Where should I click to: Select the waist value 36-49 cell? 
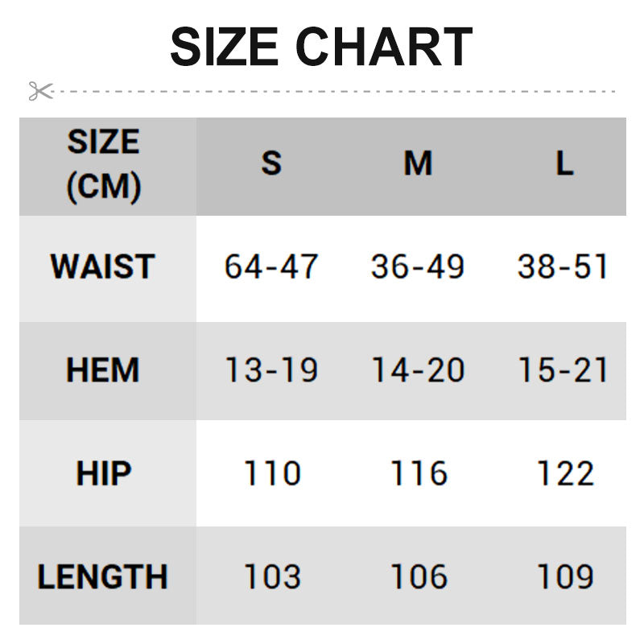pos(418,266)
